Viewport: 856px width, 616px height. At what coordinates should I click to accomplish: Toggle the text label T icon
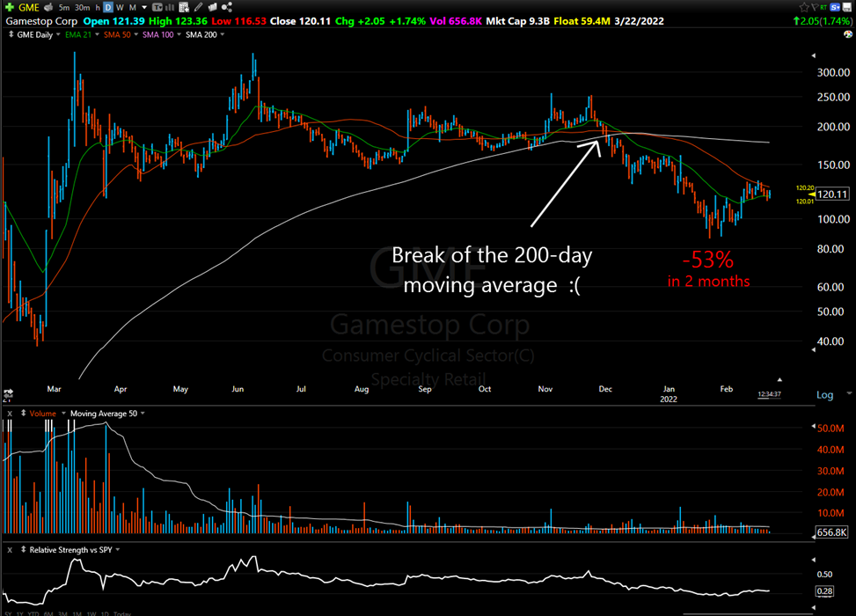pos(157,7)
